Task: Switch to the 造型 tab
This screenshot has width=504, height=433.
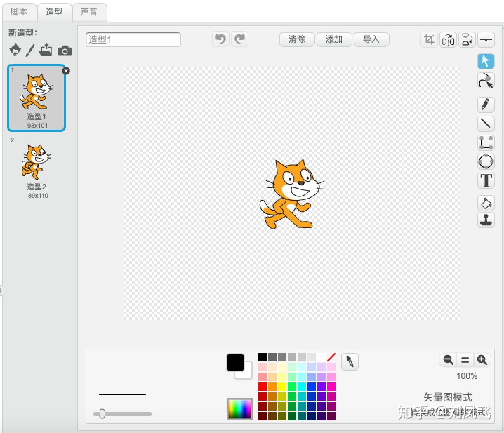Action: 54,12
